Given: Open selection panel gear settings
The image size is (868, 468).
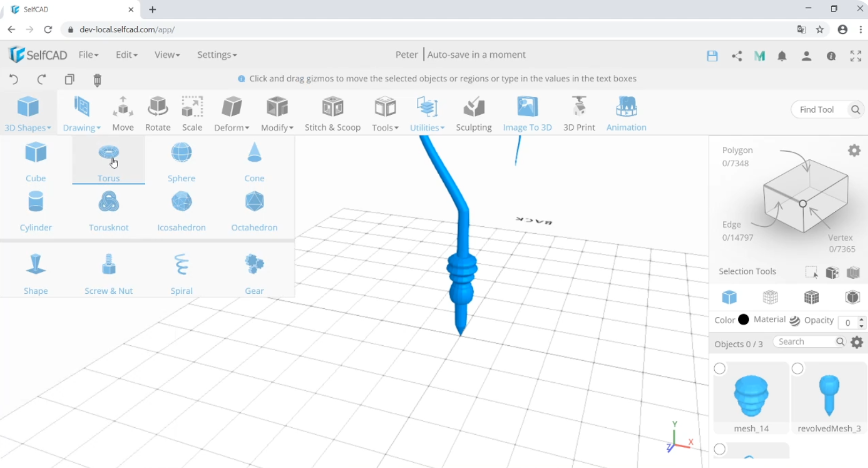Looking at the screenshot, I should click(855, 151).
